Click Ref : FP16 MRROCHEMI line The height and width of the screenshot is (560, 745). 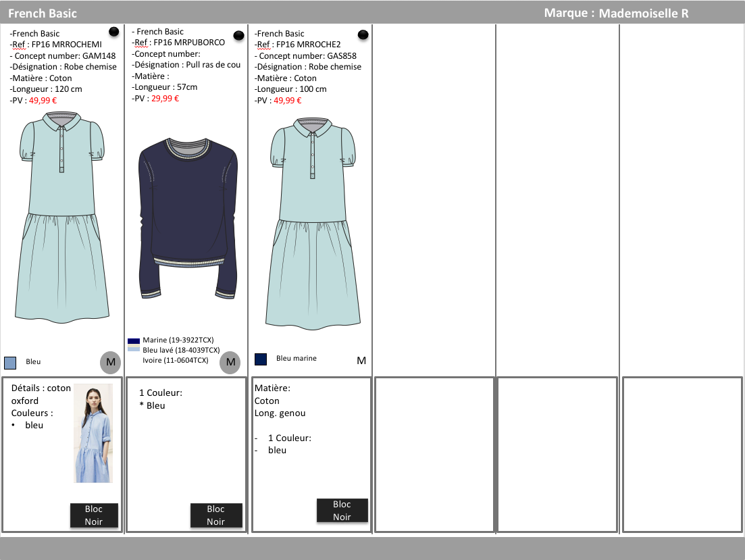click(55, 45)
